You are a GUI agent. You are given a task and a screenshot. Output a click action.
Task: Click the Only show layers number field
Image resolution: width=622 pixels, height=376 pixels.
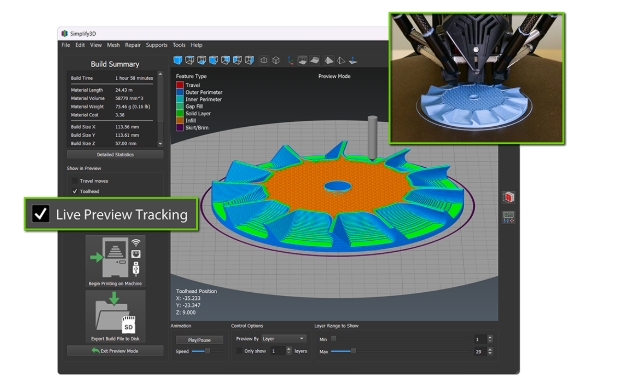(x=278, y=351)
